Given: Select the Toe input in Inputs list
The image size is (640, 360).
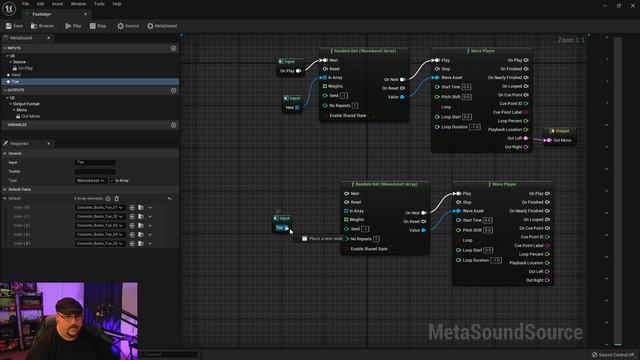Looking at the screenshot, I should [90, 82].
